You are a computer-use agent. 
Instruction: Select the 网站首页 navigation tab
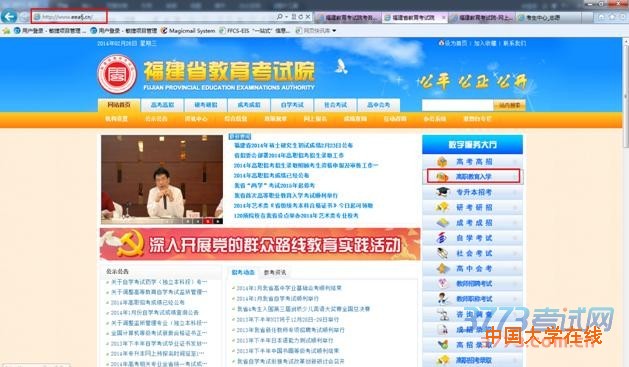119,105
